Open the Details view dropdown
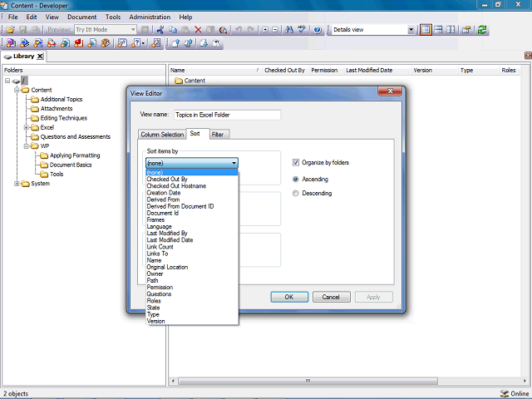 (x=411, y=30)
